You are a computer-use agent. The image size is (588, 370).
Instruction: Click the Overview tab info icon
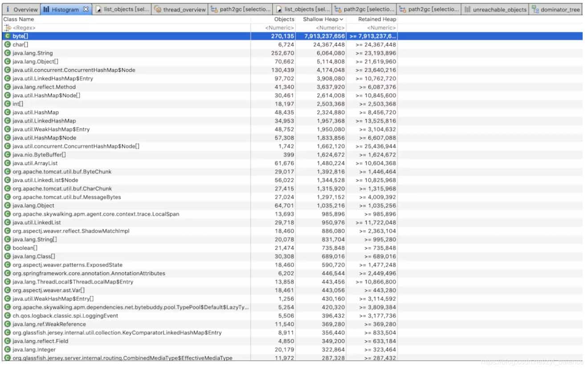[8, 9]
